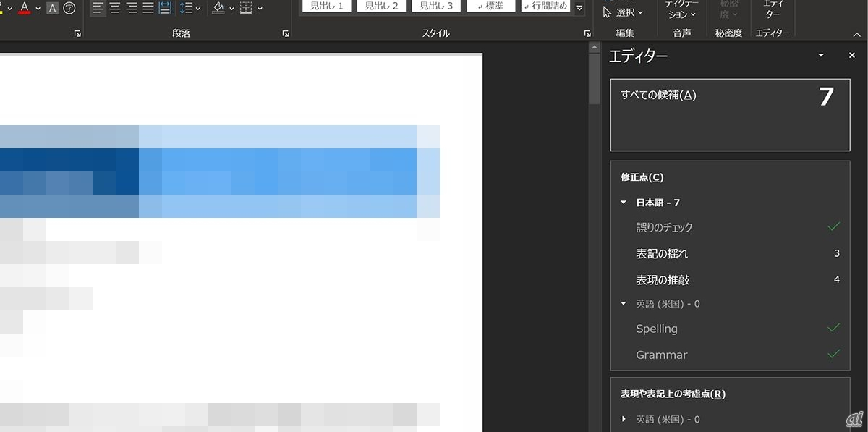The height and width of the screenshot is (432, 868).
Task: Select すべての候補(A) card showing 7
Action: (730, 115)
